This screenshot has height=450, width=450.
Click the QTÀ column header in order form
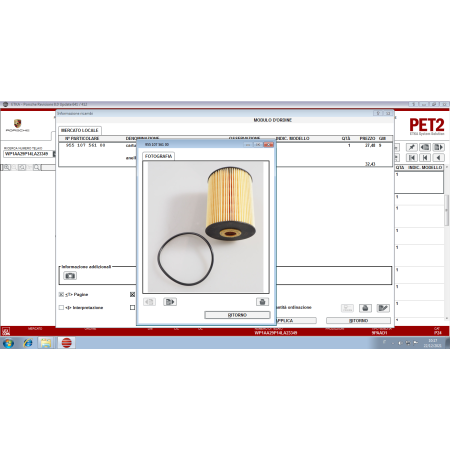tap(346, 138)
